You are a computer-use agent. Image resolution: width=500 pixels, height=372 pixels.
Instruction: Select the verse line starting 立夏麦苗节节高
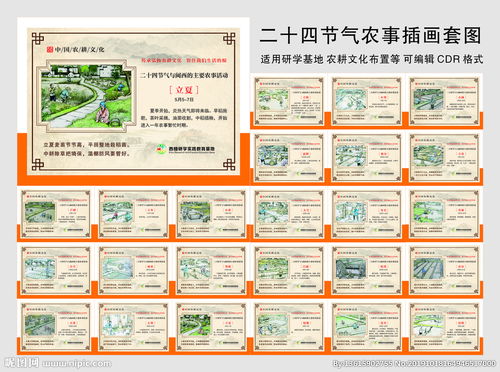pyautogui.click(x=87, y=145)
